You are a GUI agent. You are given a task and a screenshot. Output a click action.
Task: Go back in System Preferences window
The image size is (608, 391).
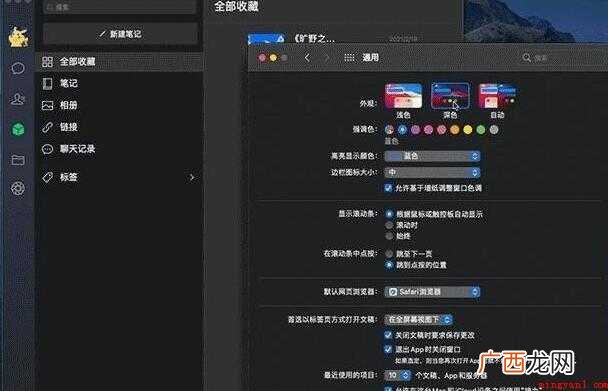tap(307, 58)
